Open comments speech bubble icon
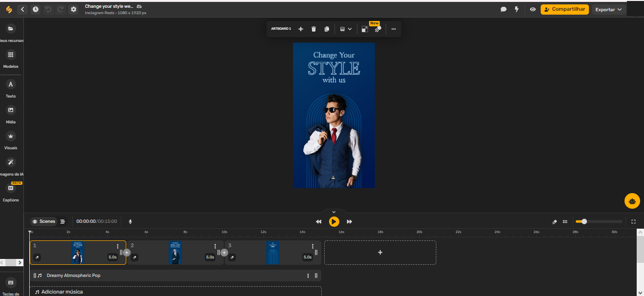The height and width of the screenshot is (296, 644). point(504,9)
